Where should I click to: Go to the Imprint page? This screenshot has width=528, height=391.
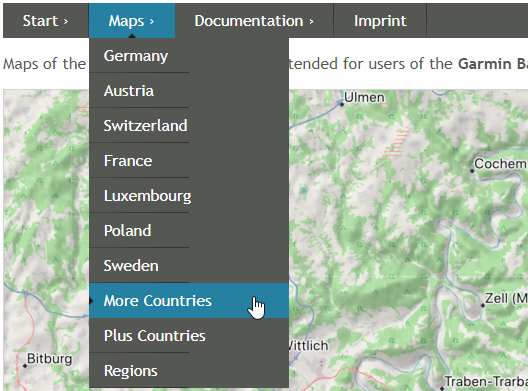coord(380,21)
